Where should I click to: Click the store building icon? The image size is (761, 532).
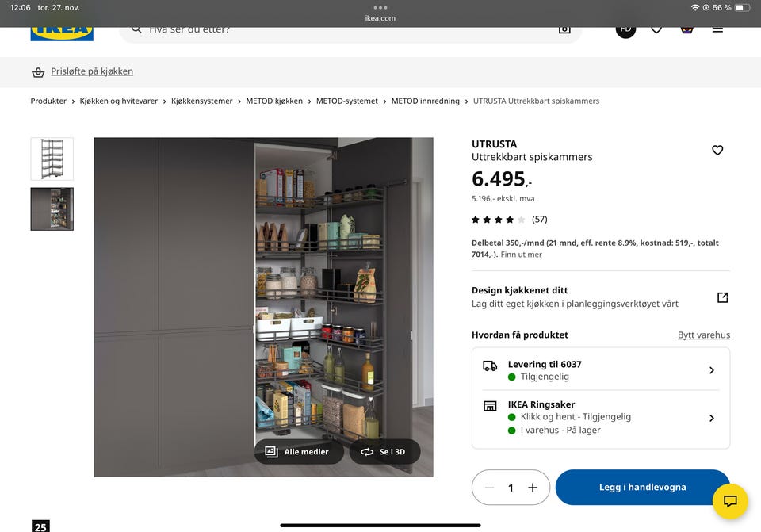[490, 406]
